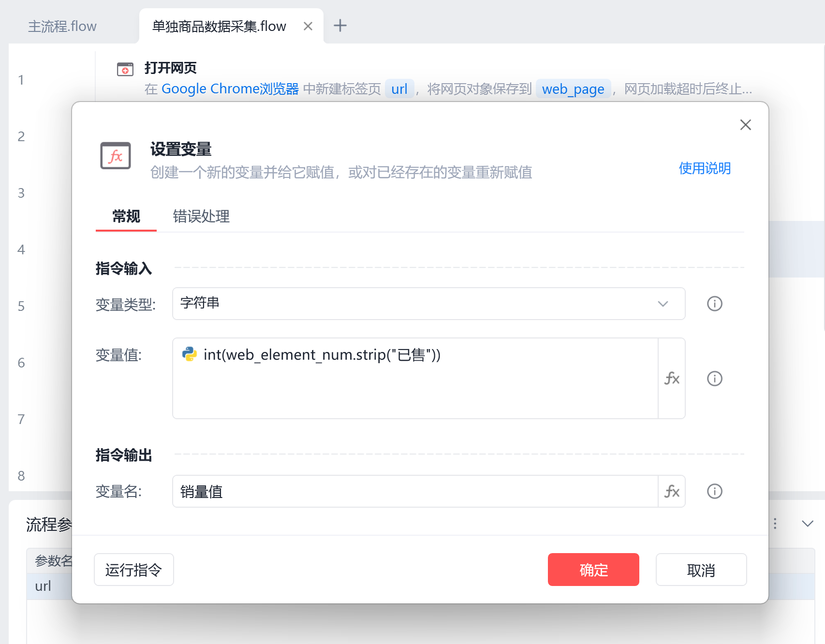Select the 常规 tab in the dialog
The width and height of the screenshot is (825, 644).
pyautogui.click(x=125, y=217)
